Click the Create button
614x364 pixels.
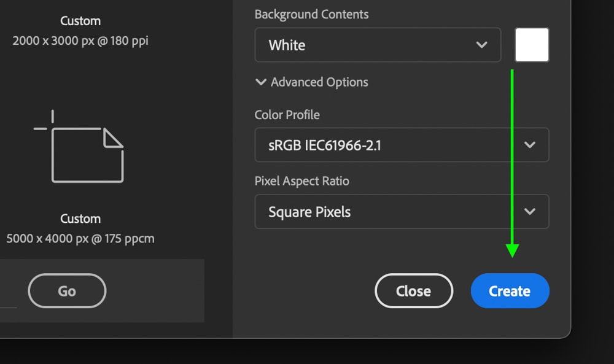(510, 291)
